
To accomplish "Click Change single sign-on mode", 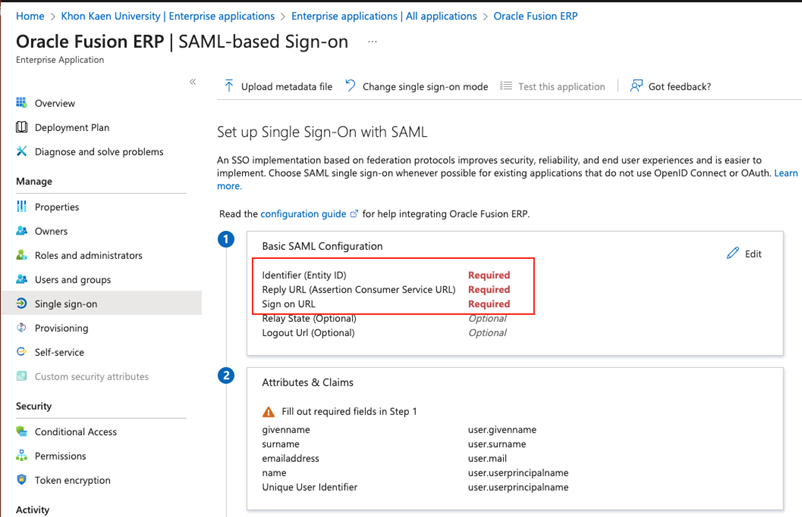I will click(x=416, y=86).
